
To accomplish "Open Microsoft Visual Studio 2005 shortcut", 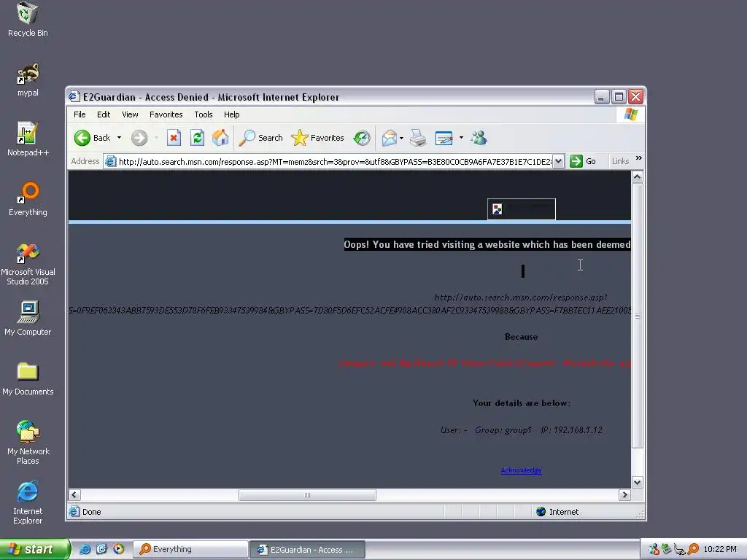I will pos(28,264).
